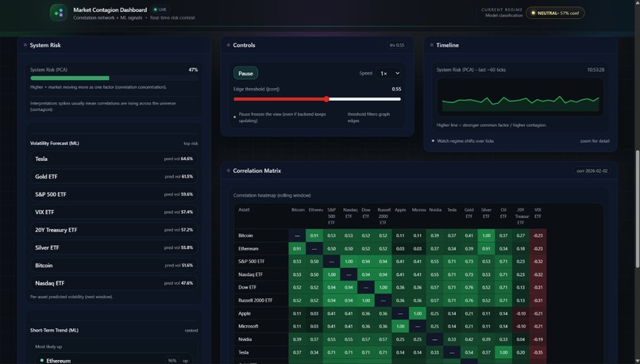Open the Speed 1× dropdown
This screenshot has width=640, height=364.
390,74
